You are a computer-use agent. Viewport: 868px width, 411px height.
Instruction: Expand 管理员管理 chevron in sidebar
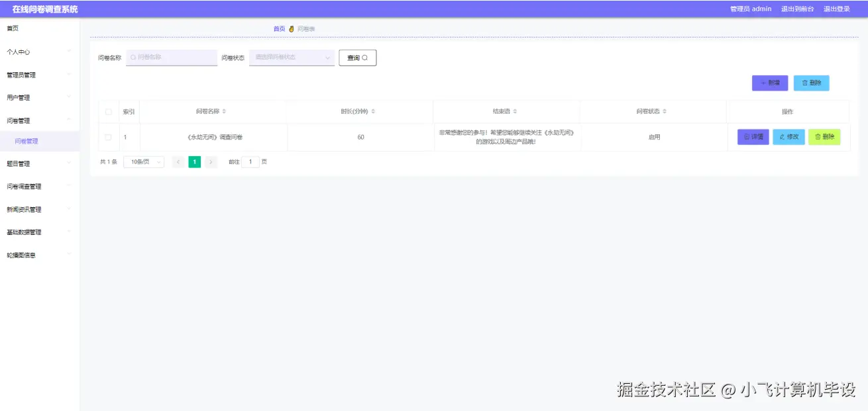pos(69,74)
